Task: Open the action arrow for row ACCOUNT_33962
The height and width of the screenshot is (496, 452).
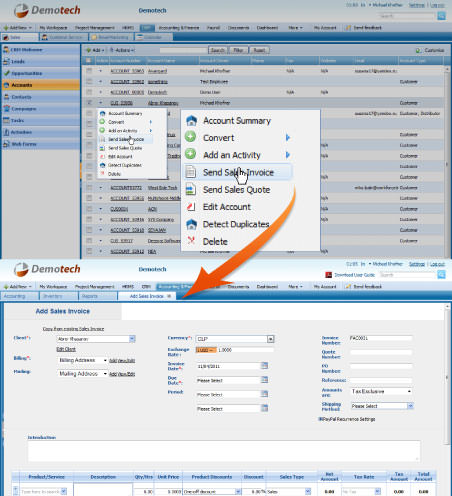Action: tap(101, 82)
